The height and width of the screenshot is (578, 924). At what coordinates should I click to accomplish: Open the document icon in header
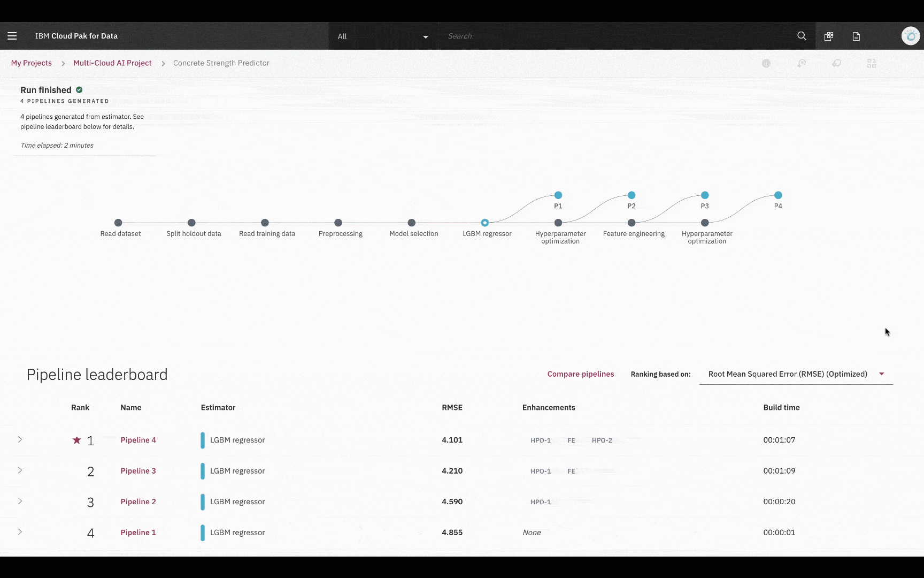pos(856,36)
